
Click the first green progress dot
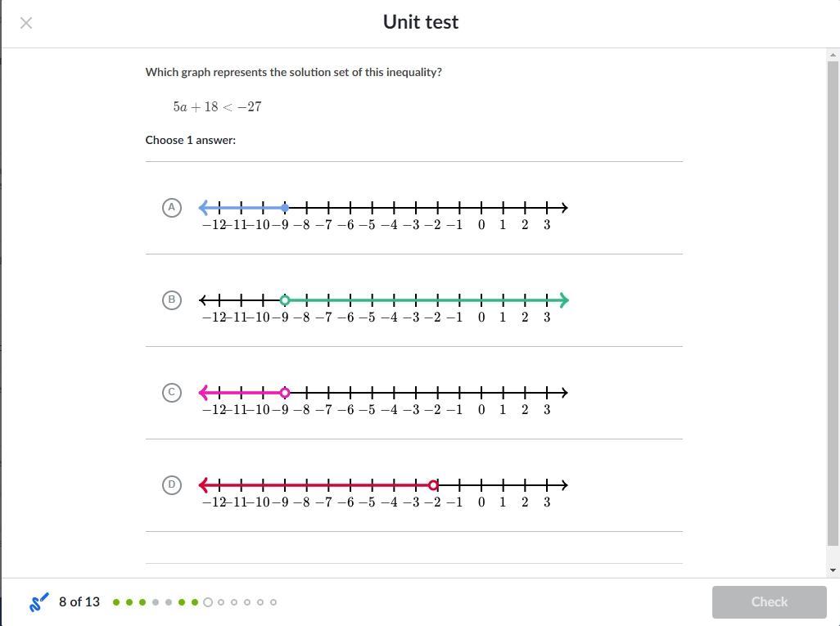116,602
